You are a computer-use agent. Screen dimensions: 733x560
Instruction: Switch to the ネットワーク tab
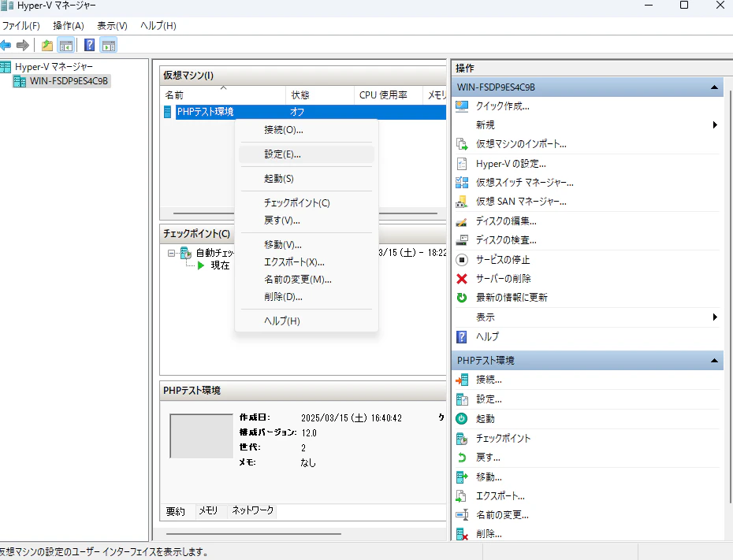tap(252, 510)
